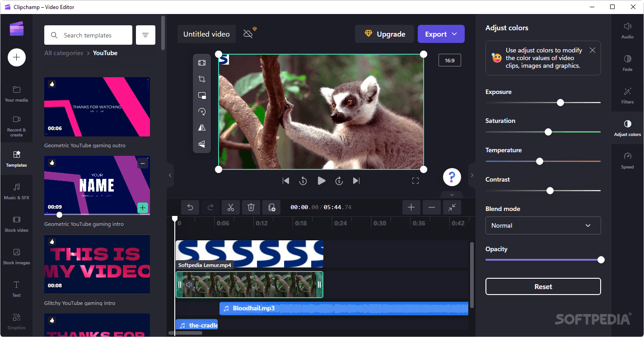Flip the clip horizontally
The image size is (644, 337).
(x=201, y=127)
